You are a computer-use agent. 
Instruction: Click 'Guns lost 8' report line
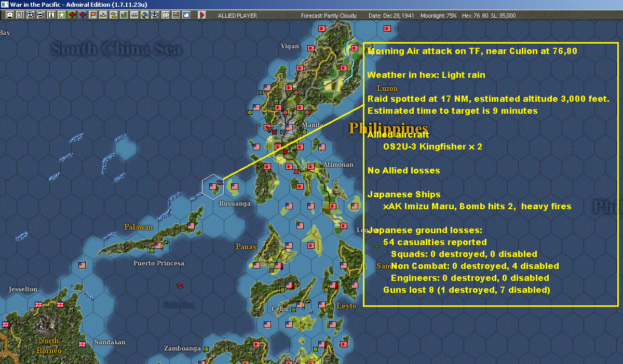[466, 290]
